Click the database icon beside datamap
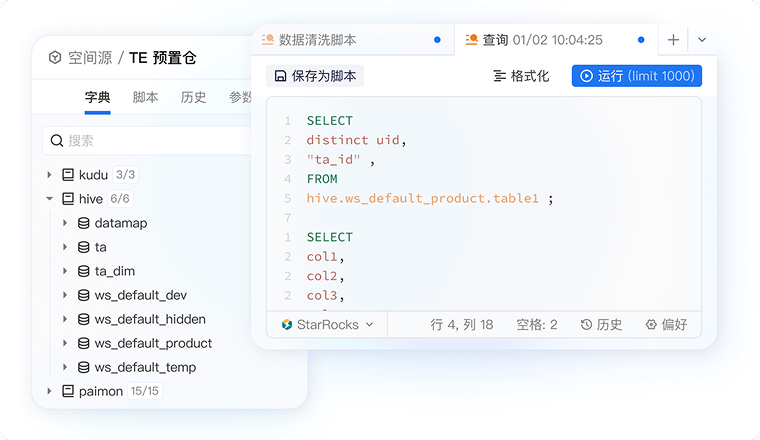The width and height of the screenshot is (760, 440). pos(84,223)
